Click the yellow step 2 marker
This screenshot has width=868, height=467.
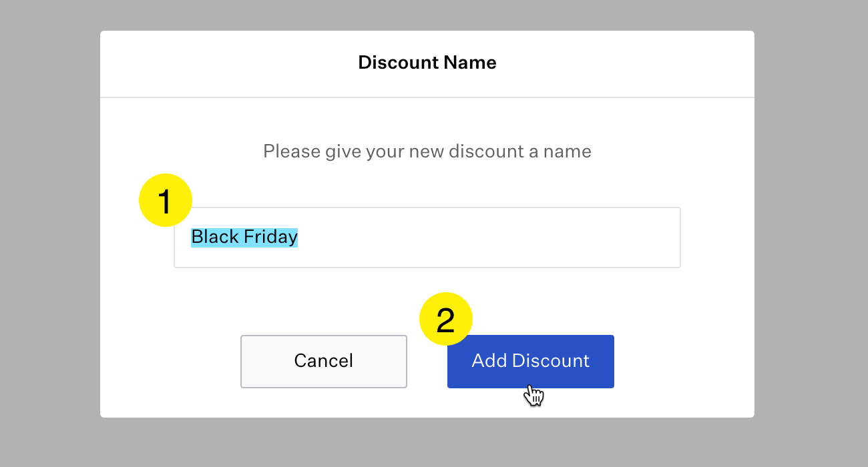(x=445, y=319)
